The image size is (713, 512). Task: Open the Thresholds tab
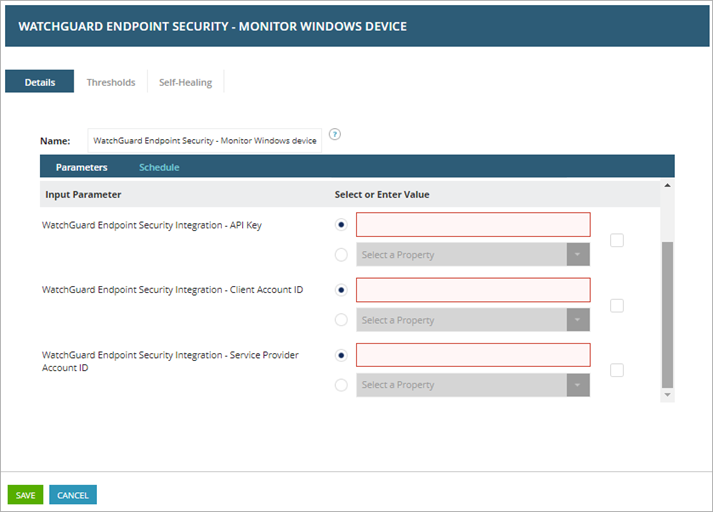tap(111, 82)
